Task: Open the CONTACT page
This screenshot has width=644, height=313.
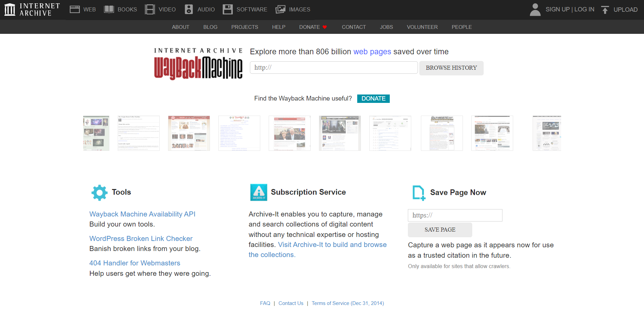Action: (354, 27)
